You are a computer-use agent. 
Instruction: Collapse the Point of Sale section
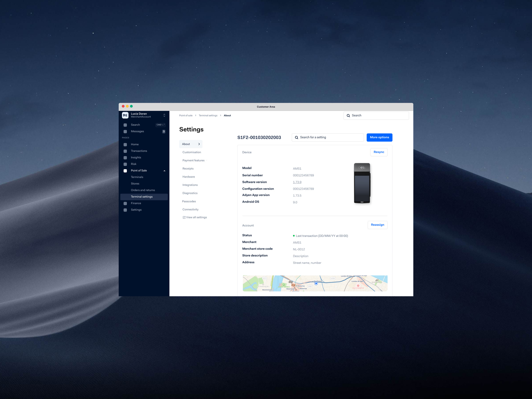point(164,171)
